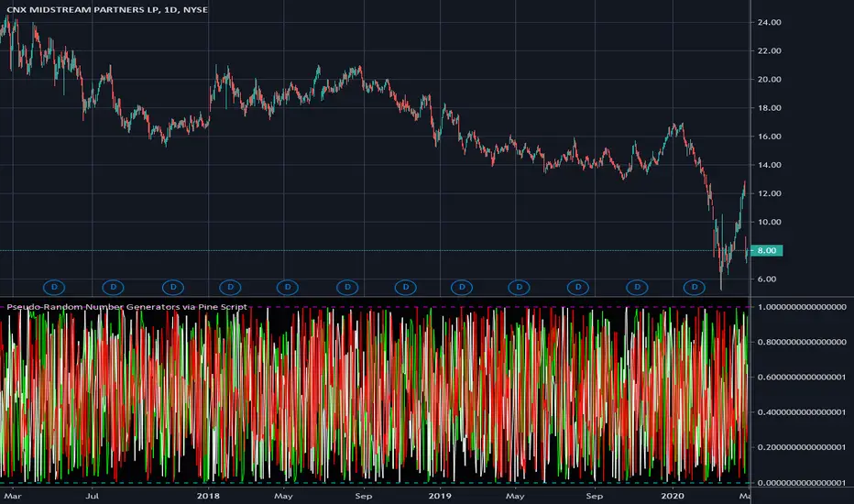Click the 2018 label on the time axis

[x=208, y=496]
